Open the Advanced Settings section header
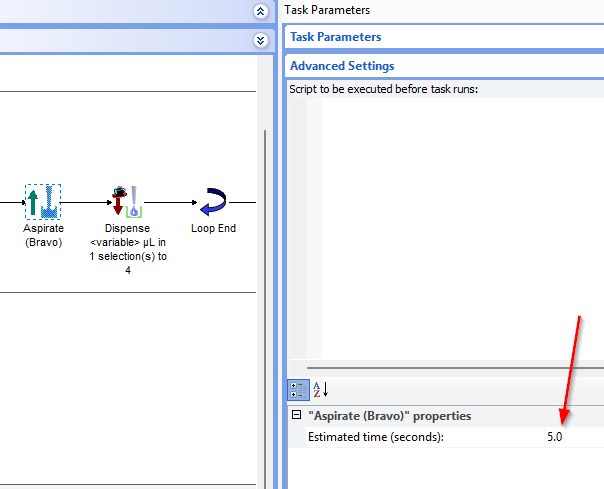Viewport: 604px width, 489px height. [342, 66]
